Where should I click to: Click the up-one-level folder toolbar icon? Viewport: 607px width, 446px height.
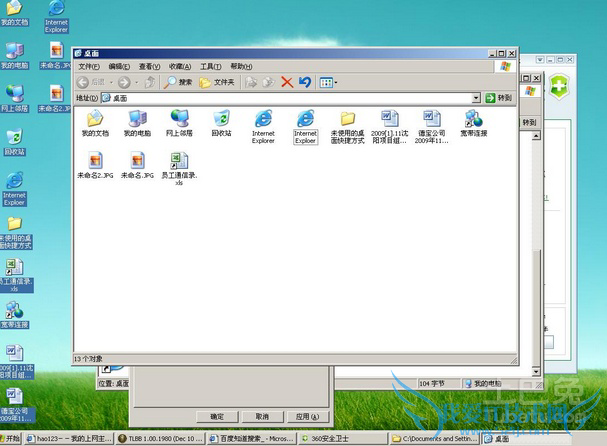(x=150, y=82)
